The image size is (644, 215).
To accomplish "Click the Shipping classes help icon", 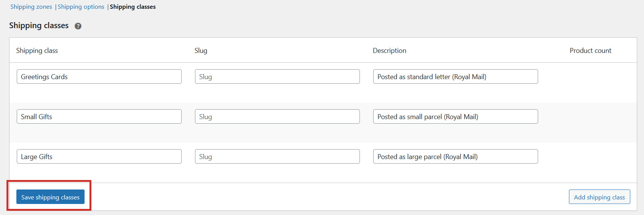I will pos(78,26).
